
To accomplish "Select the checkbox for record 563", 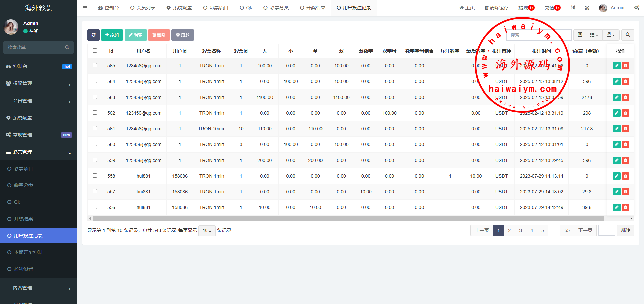I will coord(95,97).
